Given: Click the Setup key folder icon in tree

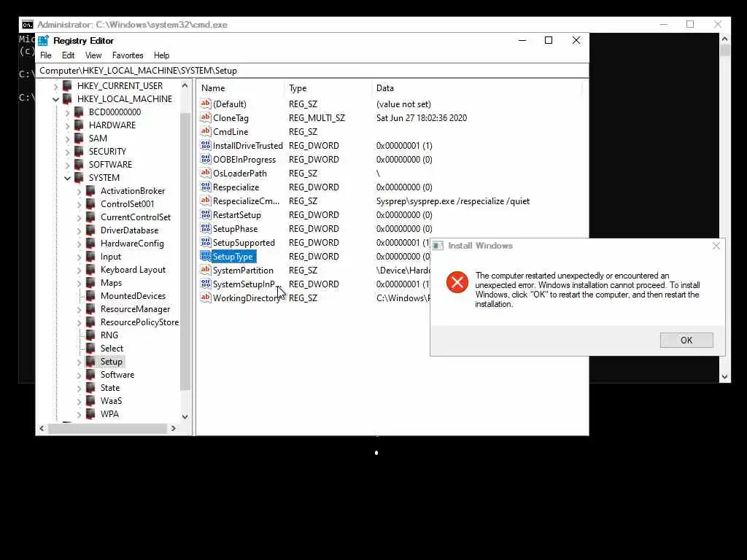Looking at the screenshot, I should (x=90, y=362).
